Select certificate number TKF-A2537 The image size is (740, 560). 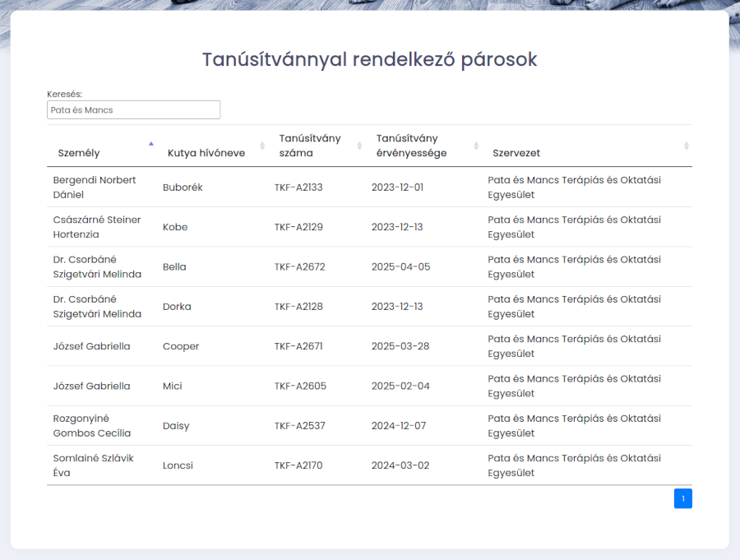[300, 426]
